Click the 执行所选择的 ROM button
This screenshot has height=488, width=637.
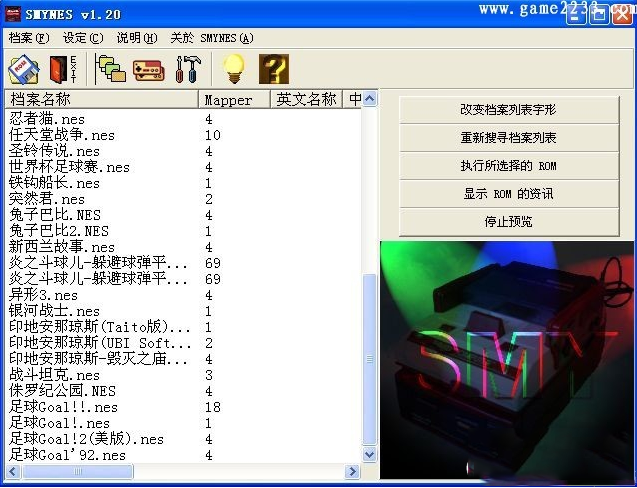[509, 166]
